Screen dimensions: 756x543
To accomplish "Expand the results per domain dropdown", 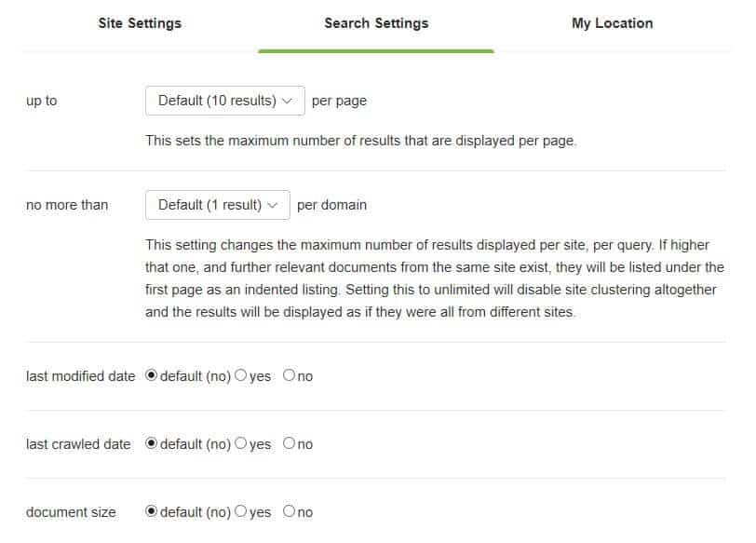I will point(218,205).
